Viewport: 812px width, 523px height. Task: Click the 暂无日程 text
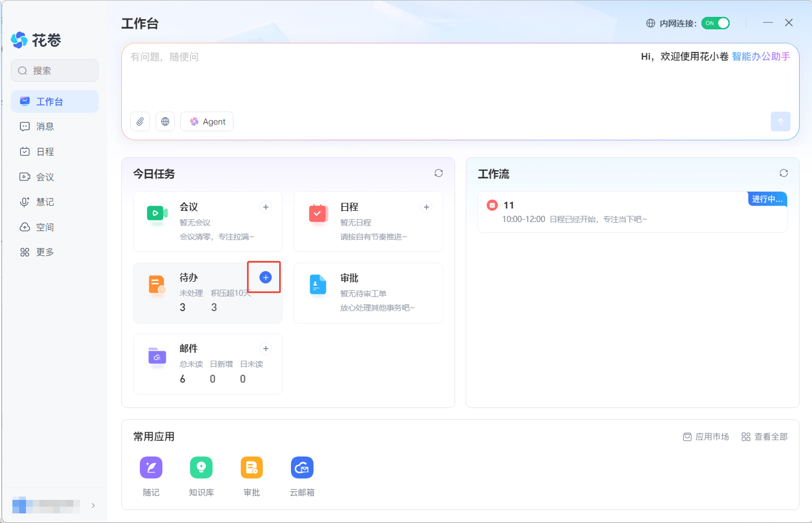tap(356, 223)
